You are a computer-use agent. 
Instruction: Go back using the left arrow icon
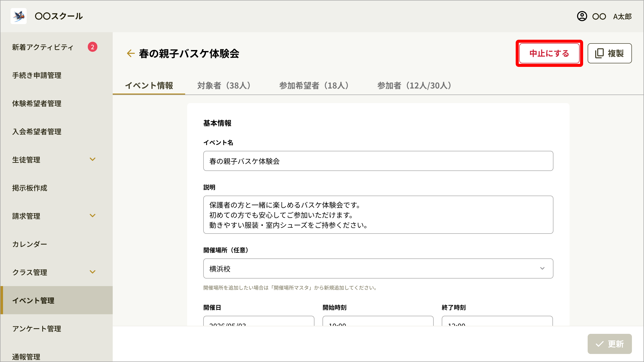[x=131, y=53]
